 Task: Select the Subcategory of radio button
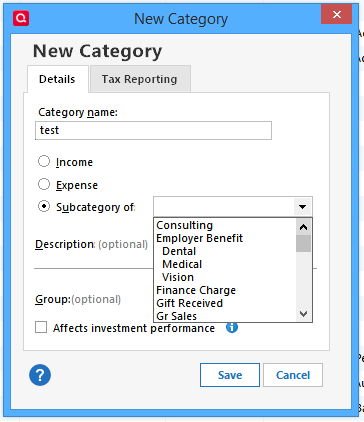pyautogui.click(x=44, y=207)
